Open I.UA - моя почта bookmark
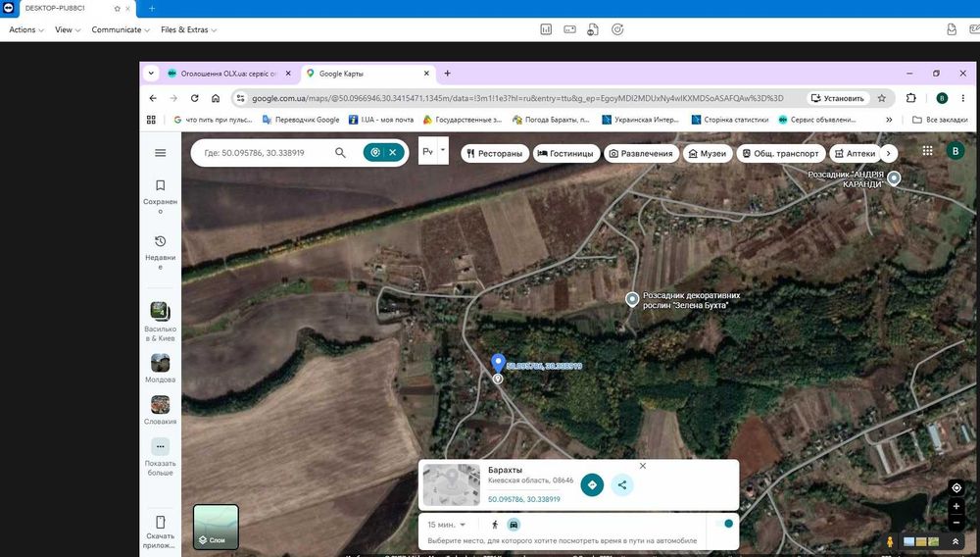The image size is (980, 557). pos(380,120)
